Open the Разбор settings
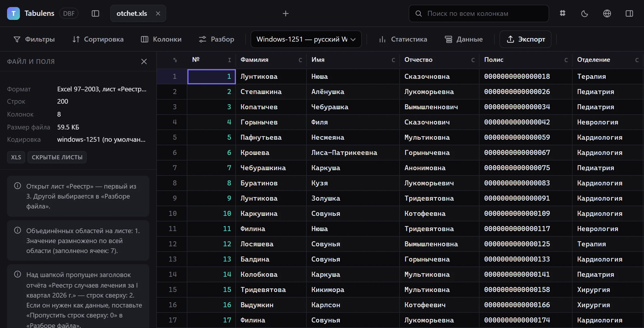 click(217, 39)
